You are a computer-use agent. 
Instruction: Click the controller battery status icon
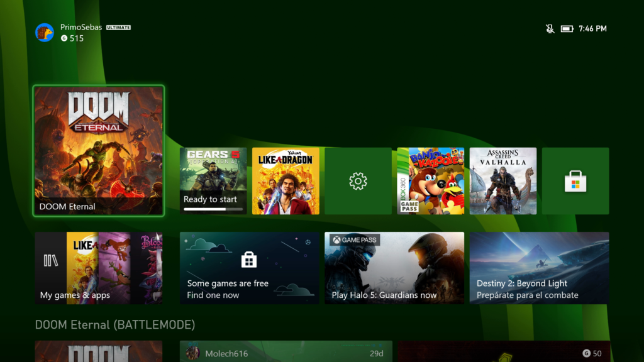(x=567, y=29)
